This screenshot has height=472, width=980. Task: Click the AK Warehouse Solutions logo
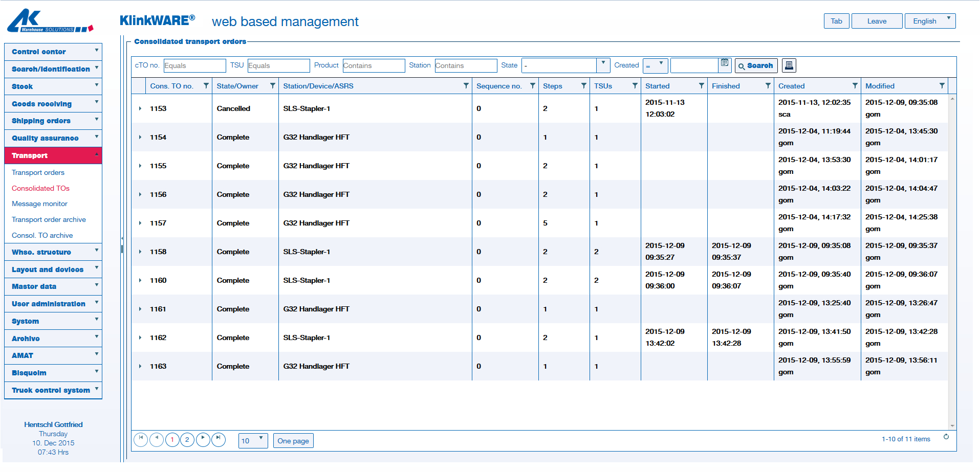tap(50, 21)
